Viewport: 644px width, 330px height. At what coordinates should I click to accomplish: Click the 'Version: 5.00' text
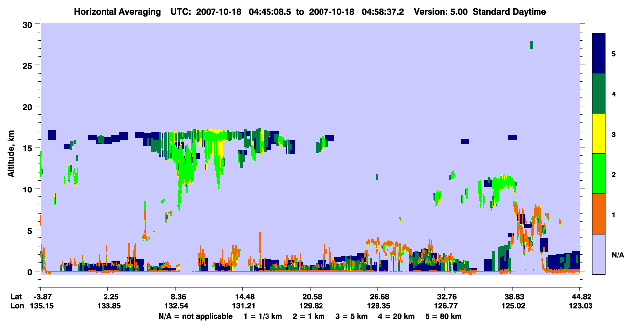pyautogui.click(x=441, y=12)
